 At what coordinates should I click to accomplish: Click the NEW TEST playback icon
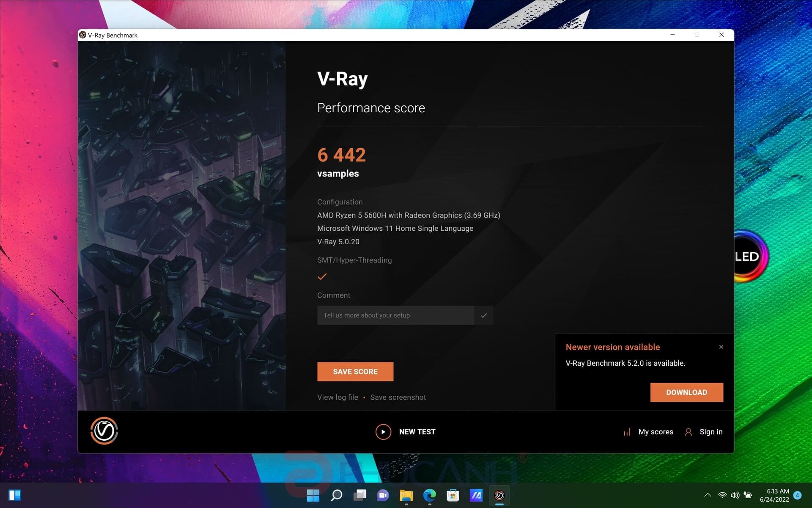[383, 431]
